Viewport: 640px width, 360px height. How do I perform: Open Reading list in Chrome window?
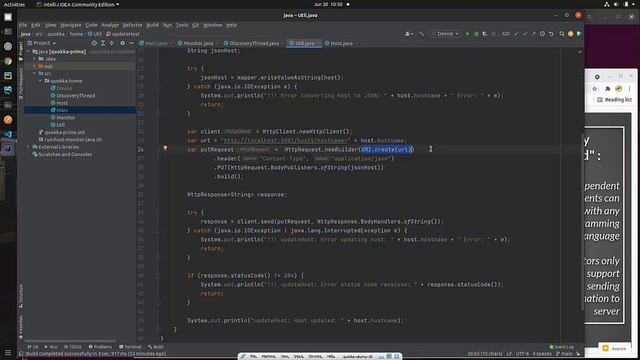tap(614, 100)
